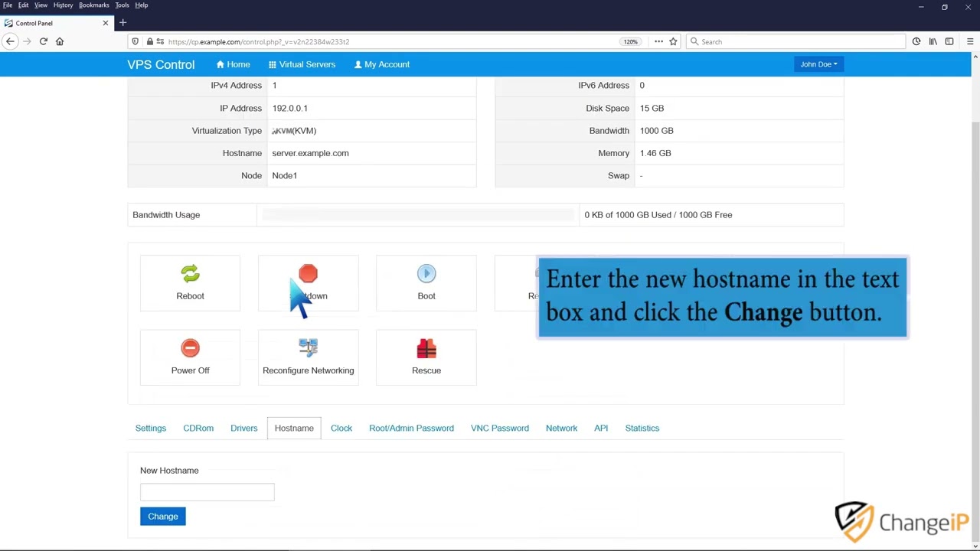This screenshot has height=551, width=980.
Task: Click the Reboot server icon
Action: [190, 274]
